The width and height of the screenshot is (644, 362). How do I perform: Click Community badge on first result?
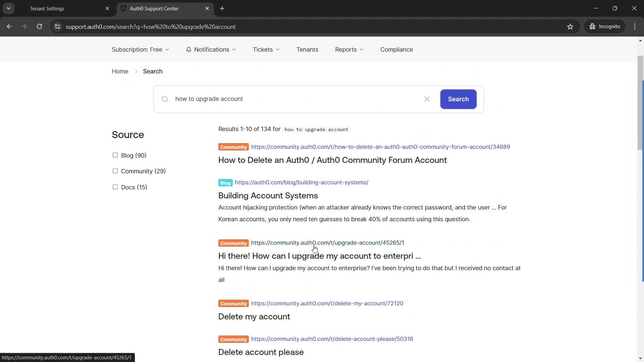233,147
